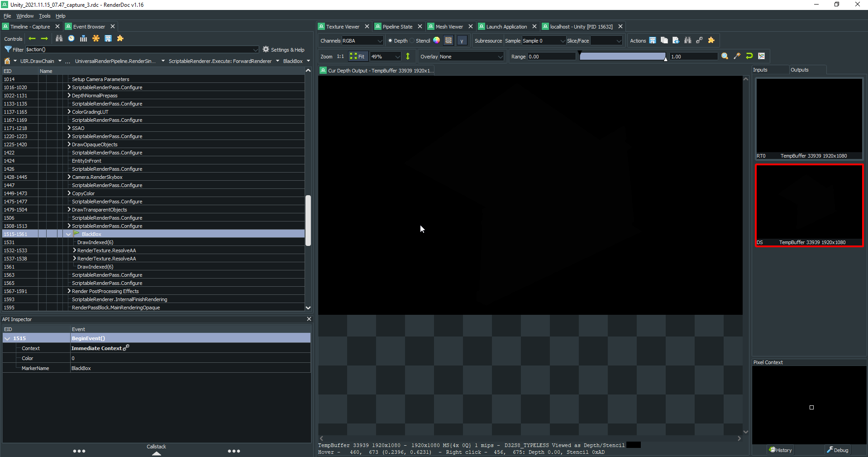Toggle the orange asterisk bookmark icon
The width and height of the screenshot is (868, 457).
coord(96,38)
